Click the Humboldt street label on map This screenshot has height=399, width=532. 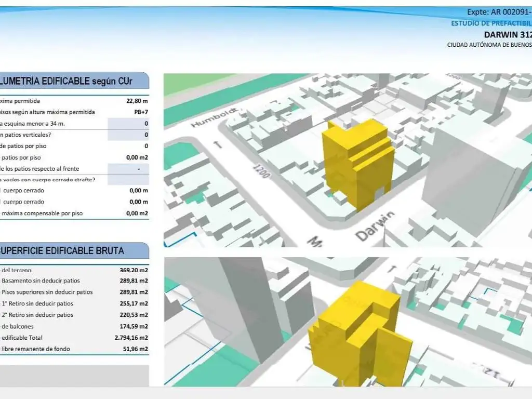click(214, 118)
